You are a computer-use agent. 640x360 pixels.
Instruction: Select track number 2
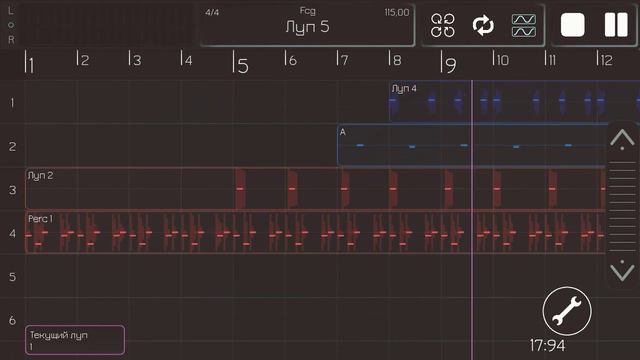pos(12,146)
